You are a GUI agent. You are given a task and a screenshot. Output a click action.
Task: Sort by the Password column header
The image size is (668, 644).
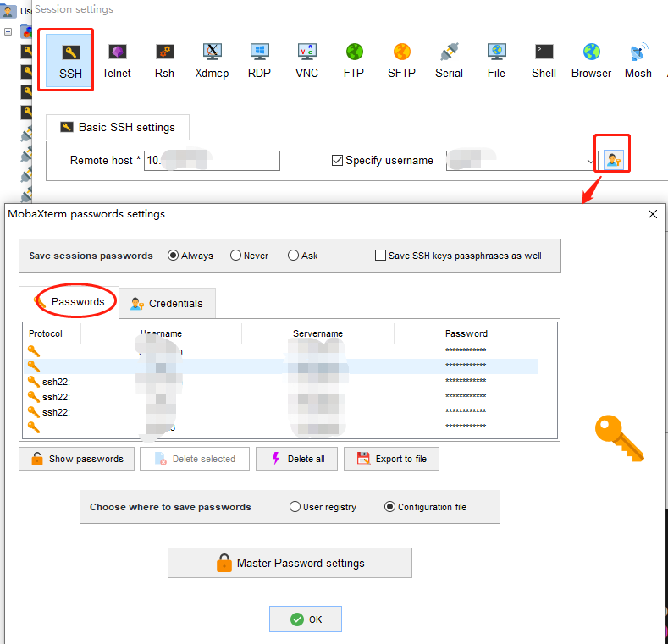tap(466, 333)
